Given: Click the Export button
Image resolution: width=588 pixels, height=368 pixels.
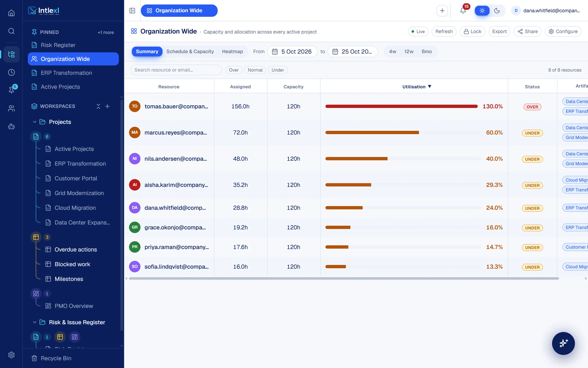Looking at the screenshot, I should pyautogui.click(x=499, y=31).
